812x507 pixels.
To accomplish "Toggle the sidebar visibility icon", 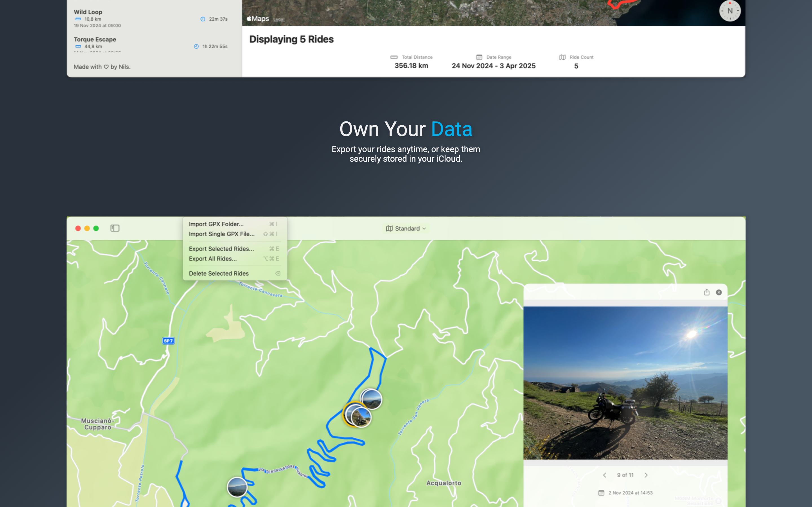I will 115,228.
